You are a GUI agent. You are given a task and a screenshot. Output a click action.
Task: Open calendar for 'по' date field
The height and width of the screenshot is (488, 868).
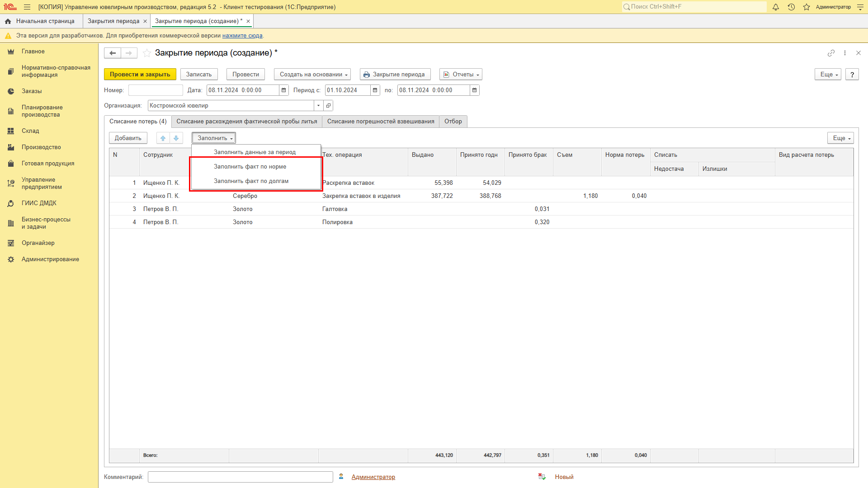coord(475,90)
